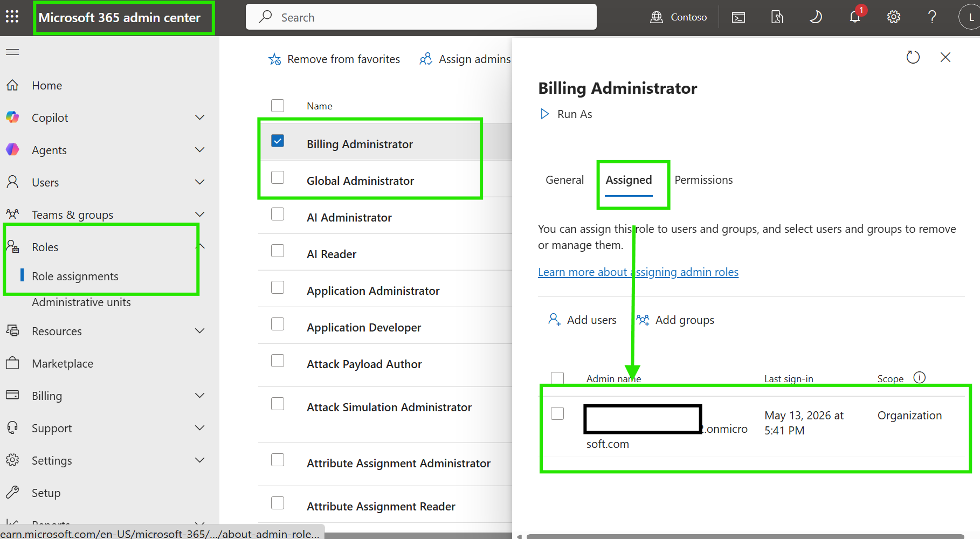Click the panel horizontal scrollbar
This screenshot has width=980, height=539.
pyautogui.click(x=745, y=536)
